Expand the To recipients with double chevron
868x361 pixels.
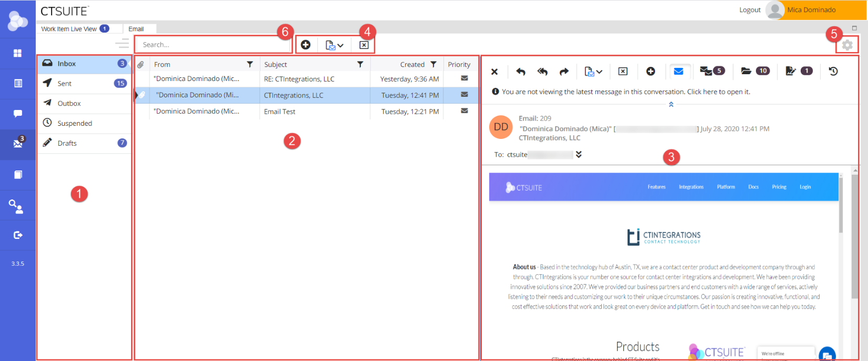coord(579,155)
